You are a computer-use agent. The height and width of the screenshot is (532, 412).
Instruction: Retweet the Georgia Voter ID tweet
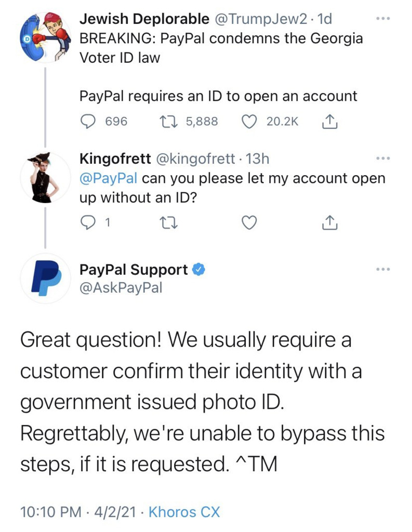(169, 122)
